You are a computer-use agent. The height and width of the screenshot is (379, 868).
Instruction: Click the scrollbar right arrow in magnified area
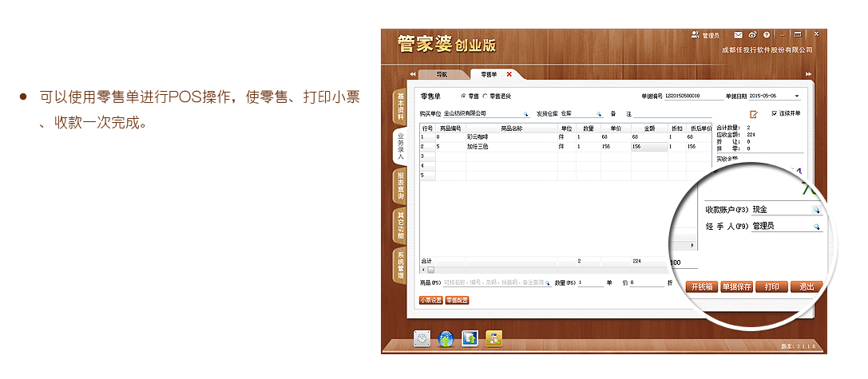point(692,245)
